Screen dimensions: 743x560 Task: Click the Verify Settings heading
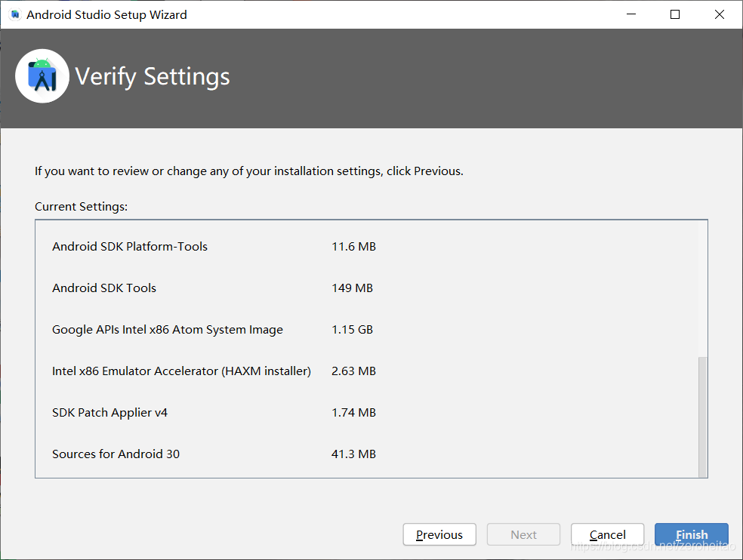(x=152, y=76)
